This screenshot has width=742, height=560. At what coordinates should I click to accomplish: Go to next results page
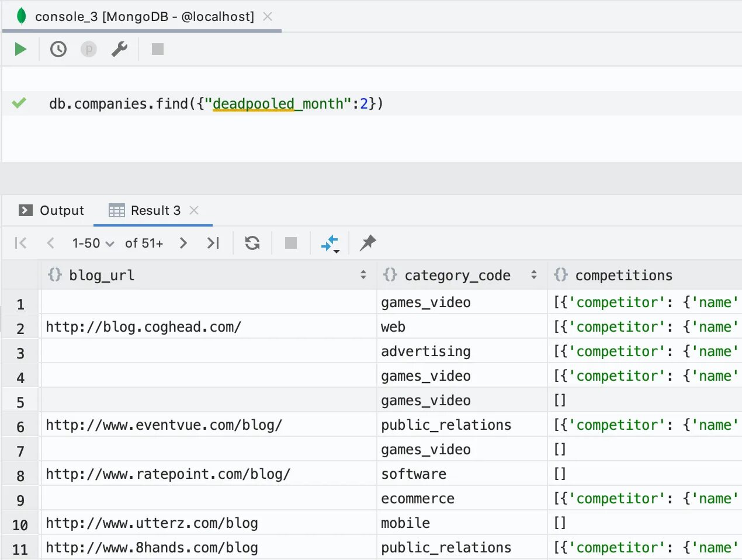click(x=183, y=243)
